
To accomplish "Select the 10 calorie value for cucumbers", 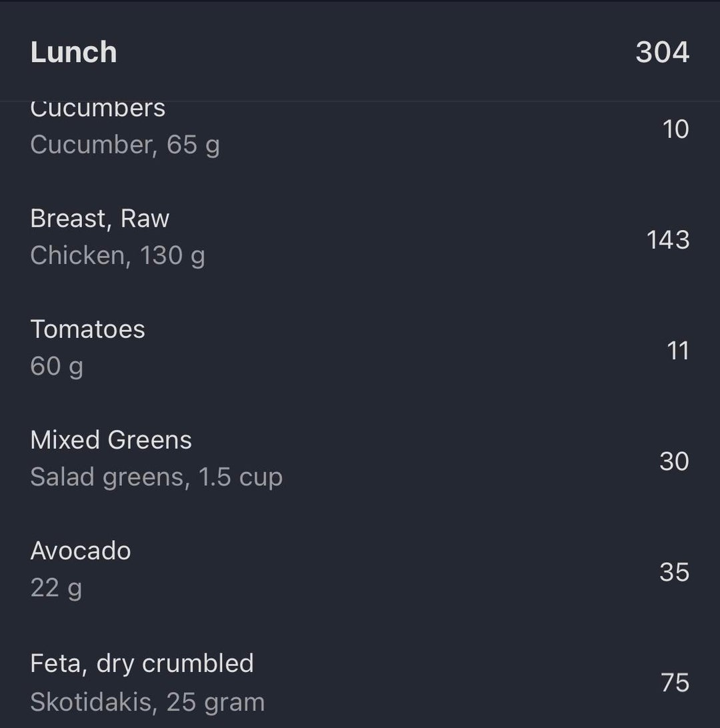I will [675, 129].
